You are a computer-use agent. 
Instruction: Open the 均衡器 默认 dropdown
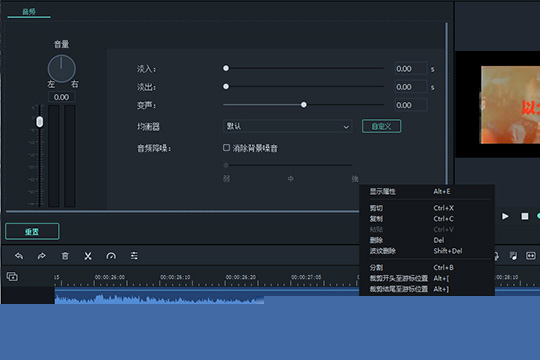pyautogui.click(x=287, y=126)
